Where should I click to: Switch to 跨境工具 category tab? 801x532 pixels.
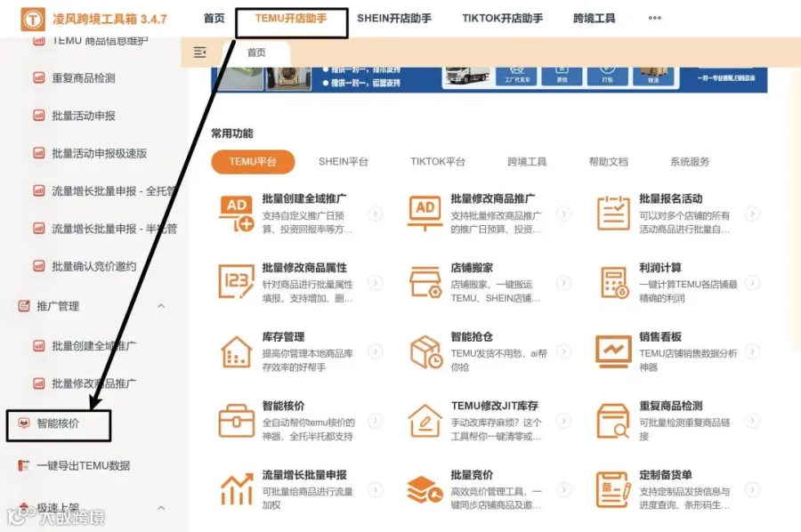527,162
